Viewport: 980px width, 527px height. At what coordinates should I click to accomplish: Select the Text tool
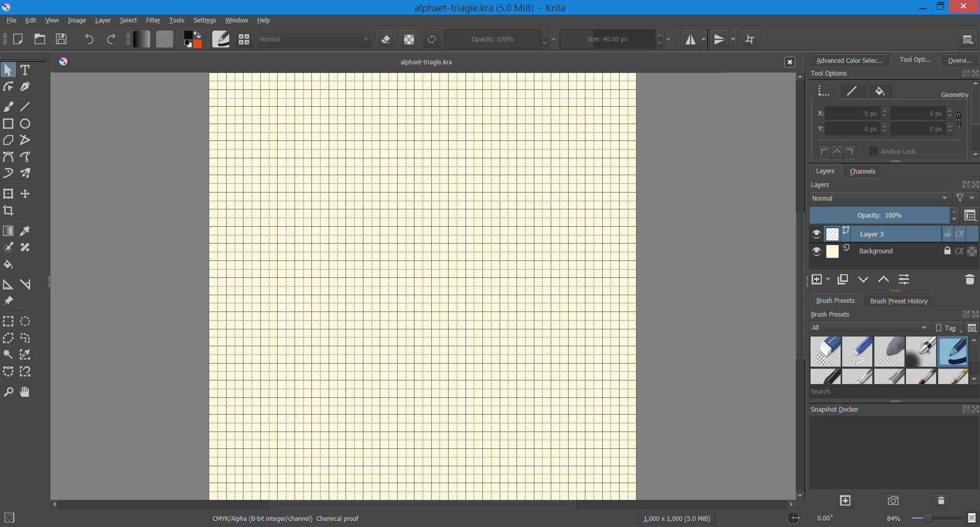(25, 70)
